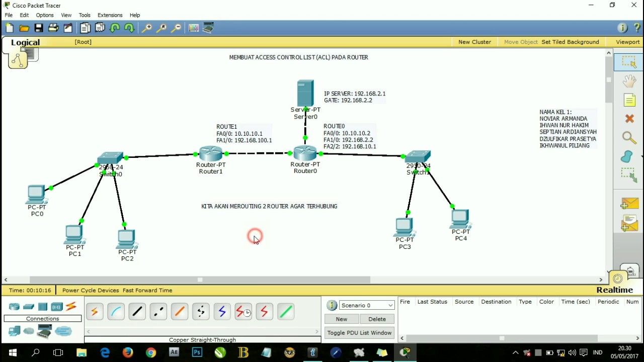Choose the green Octal cable
Image resolution: width=644 pixels, height=362 pixels.
[x=285, y=312]
